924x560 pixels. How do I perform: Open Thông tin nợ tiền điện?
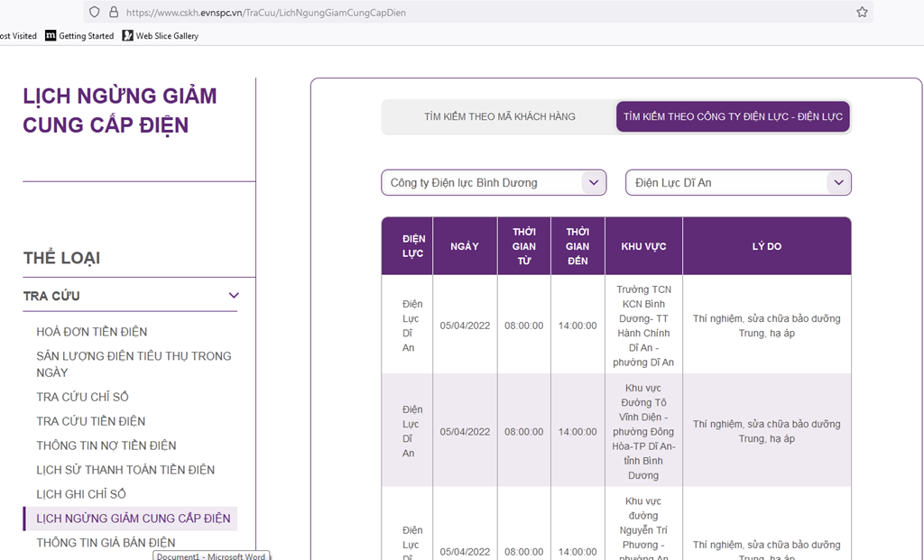(x=106, y=445)
